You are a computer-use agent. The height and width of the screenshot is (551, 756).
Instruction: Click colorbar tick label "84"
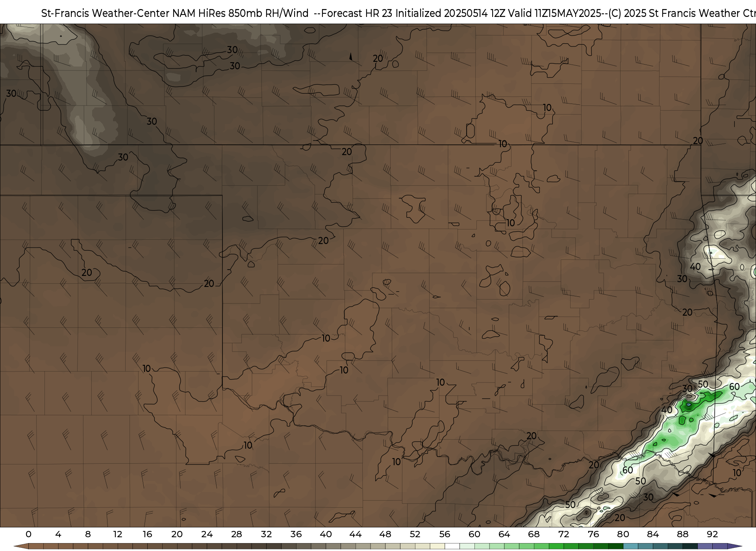[653, 534]
